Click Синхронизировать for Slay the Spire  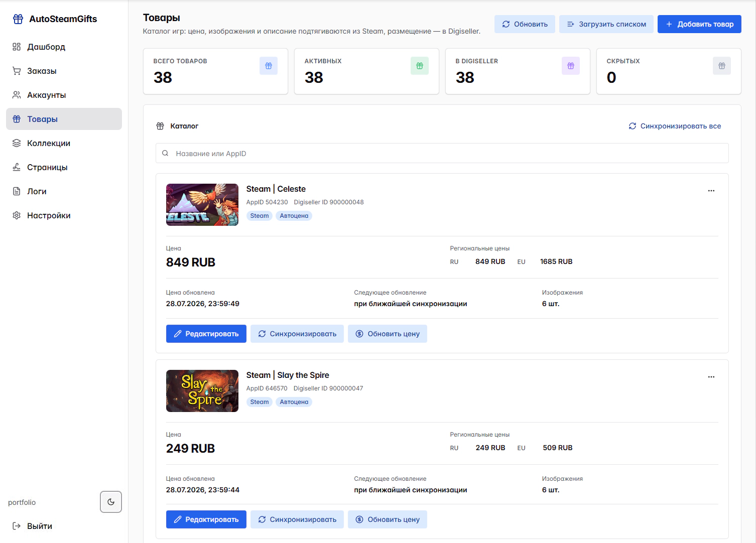297,519
